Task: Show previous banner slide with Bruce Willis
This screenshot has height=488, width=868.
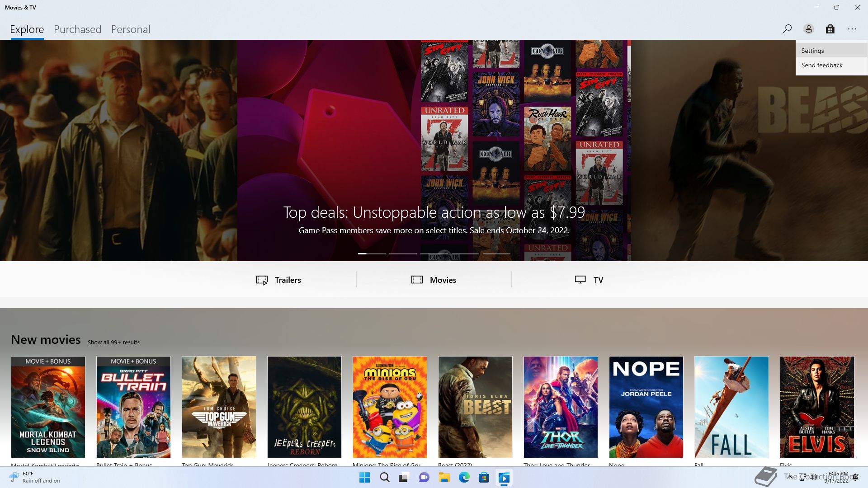Action: click(x=118, y=150)
